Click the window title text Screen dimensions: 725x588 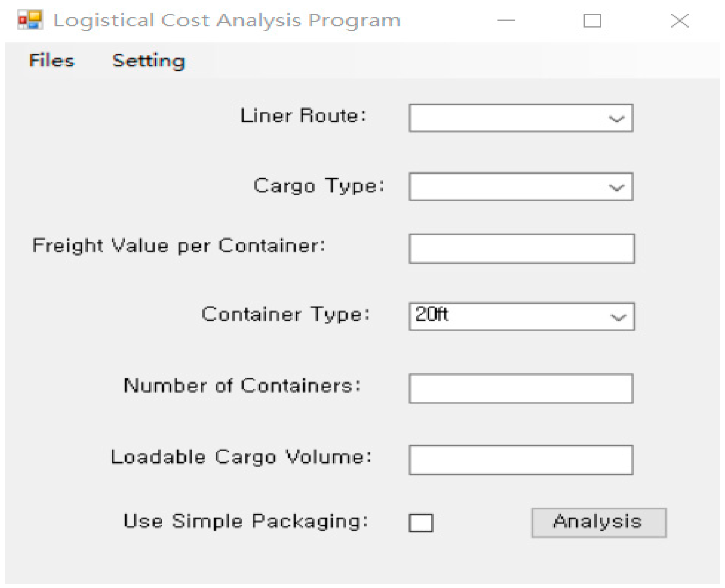coord(227,20)
